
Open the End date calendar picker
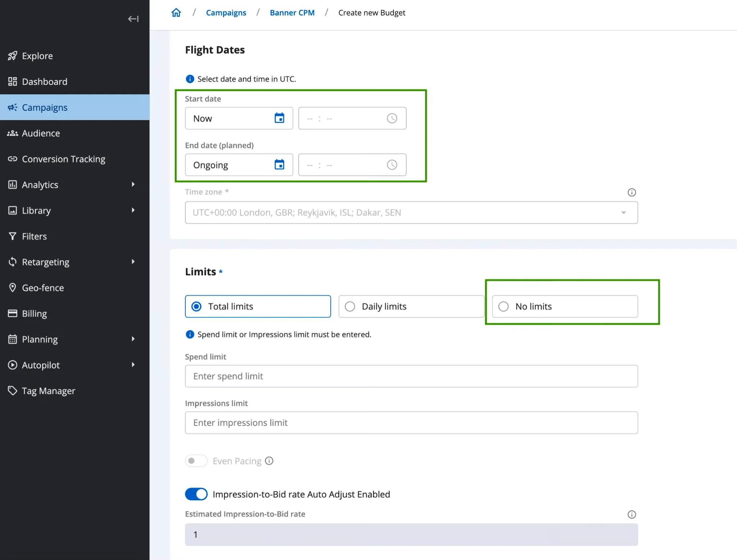pyautogui.click(x=279, y=165)
